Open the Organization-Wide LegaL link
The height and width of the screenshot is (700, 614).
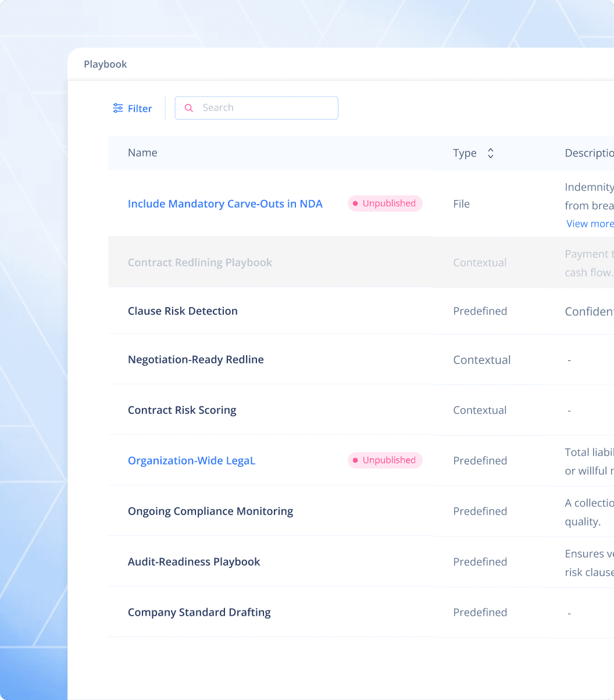(191, 460)
